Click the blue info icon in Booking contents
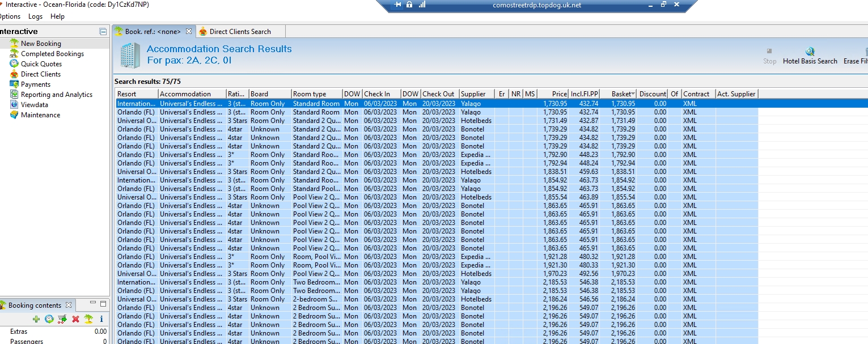The width and height of the screenshot is (868, 344). coord(101,319)
